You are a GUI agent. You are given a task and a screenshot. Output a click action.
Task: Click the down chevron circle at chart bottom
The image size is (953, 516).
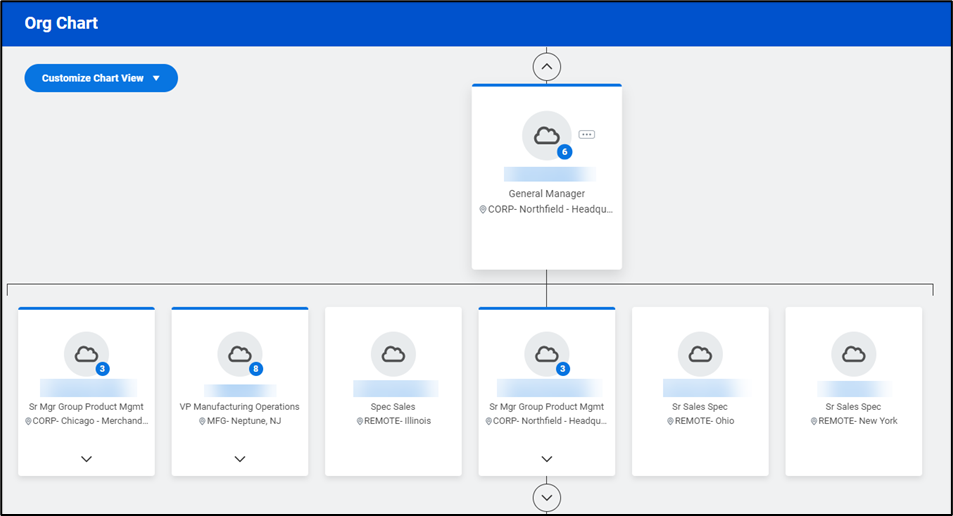[546, 497]
